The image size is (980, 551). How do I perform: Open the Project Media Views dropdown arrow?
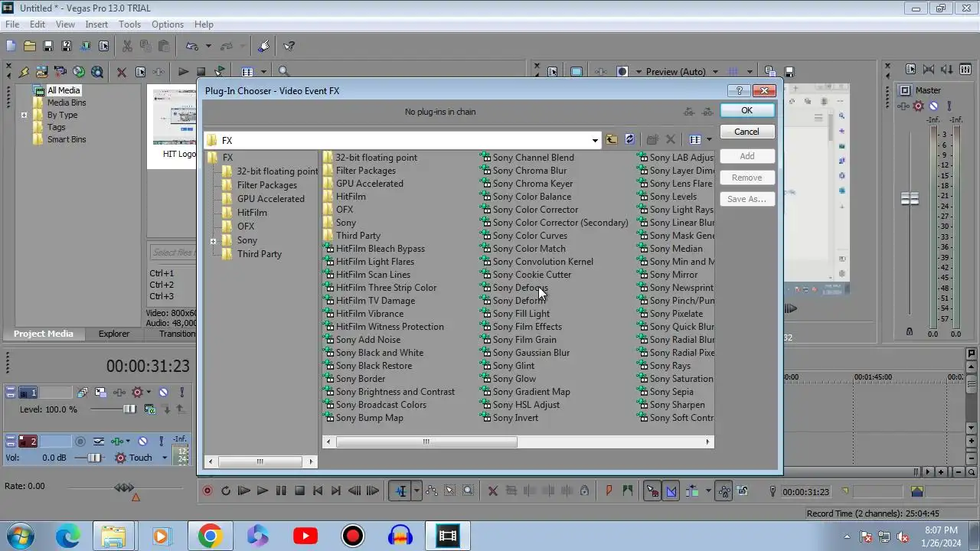tap(263, 72)
